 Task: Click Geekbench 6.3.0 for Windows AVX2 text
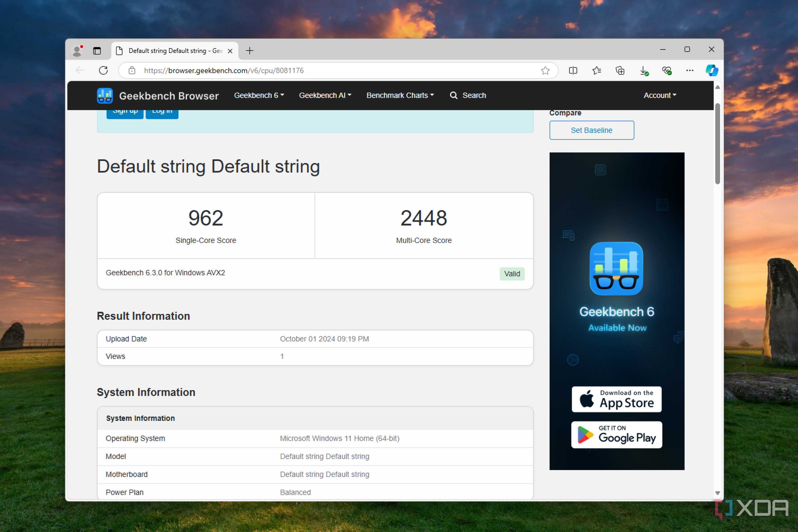[165, 273]
